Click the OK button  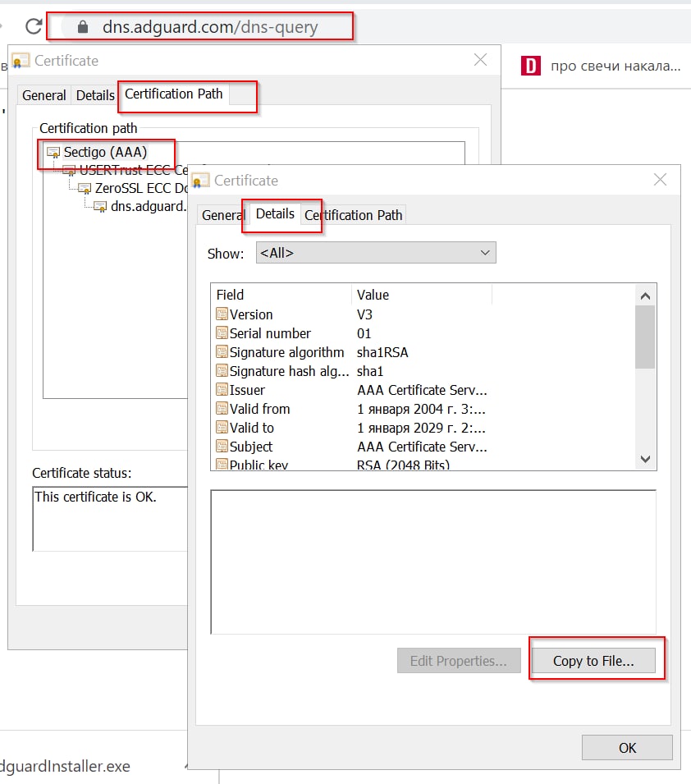point(627,748)
